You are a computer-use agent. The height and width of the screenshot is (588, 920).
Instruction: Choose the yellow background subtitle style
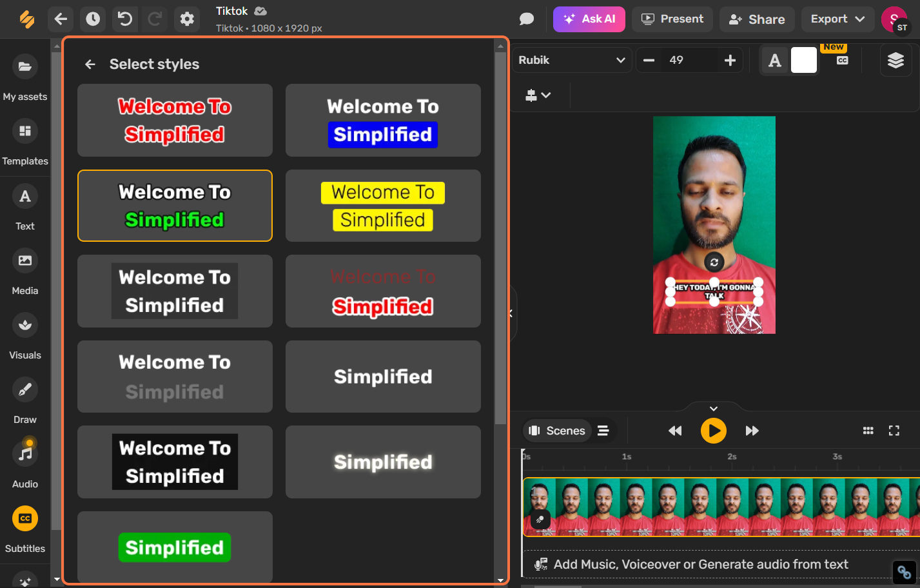[383, 206]
